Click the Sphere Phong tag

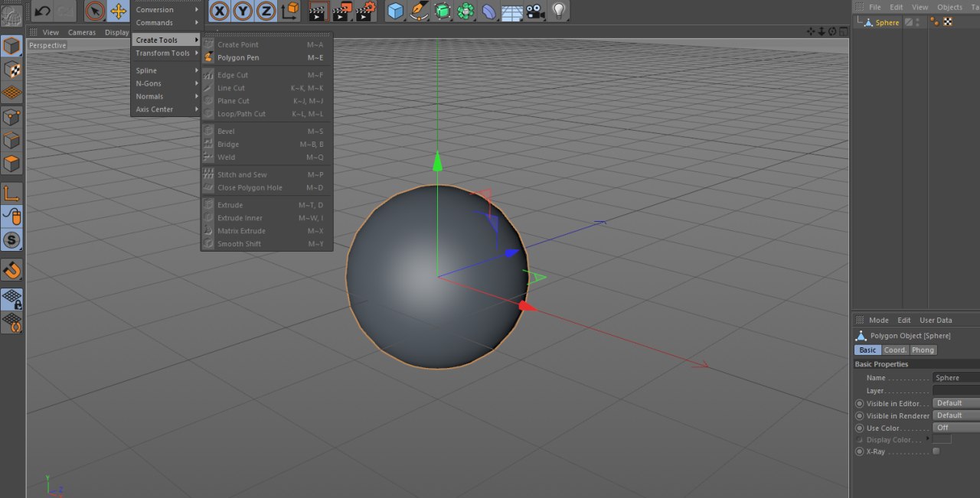tap(934, 22)
